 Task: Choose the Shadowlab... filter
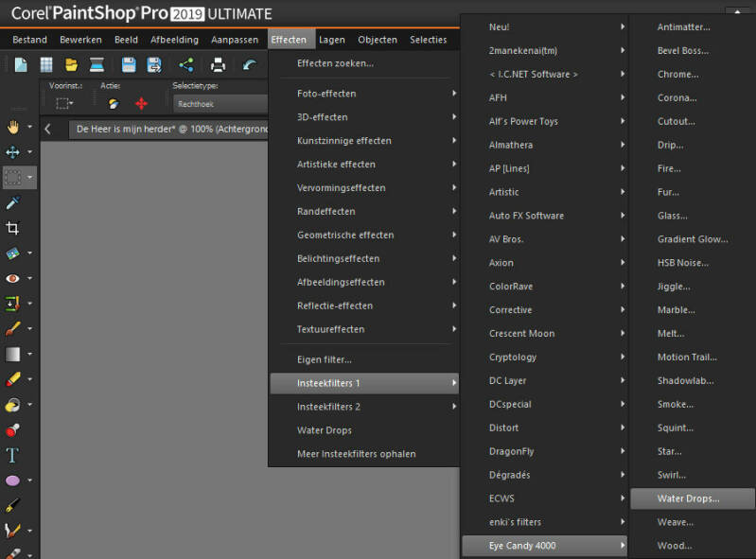pos(693,380)
